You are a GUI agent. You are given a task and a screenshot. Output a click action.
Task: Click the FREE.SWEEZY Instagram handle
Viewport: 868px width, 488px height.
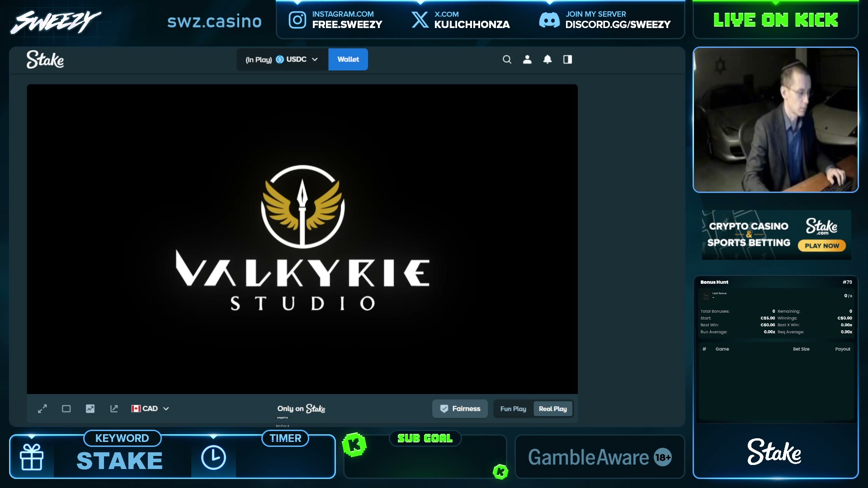click(347, 25)
